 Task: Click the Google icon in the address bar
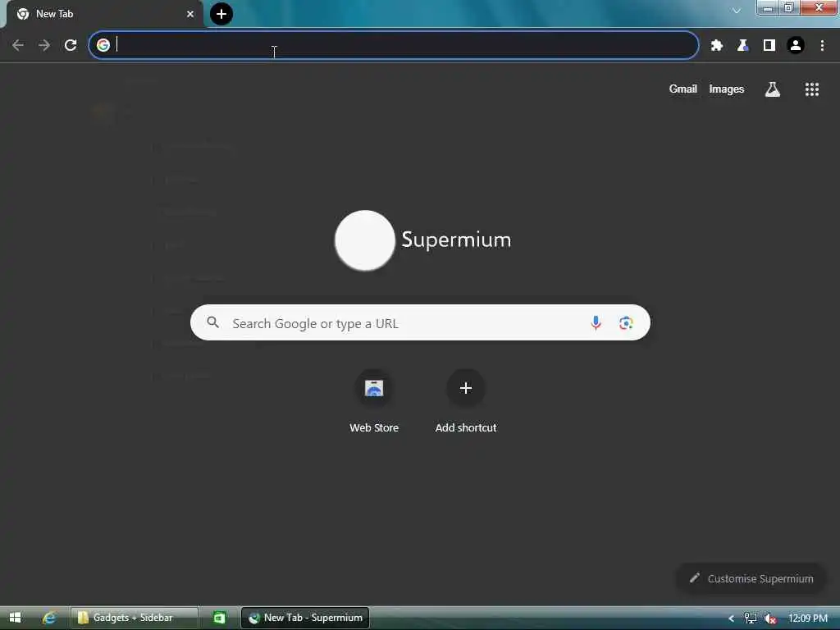click(103, 45)
